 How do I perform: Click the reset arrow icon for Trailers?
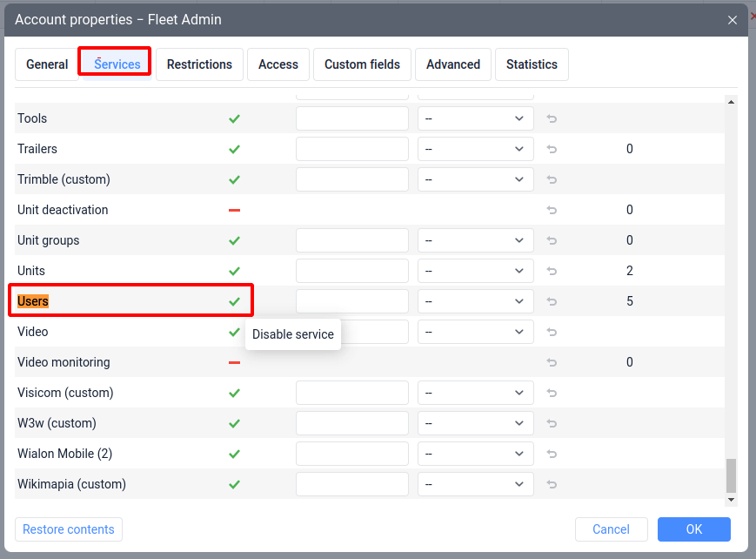tap(552, 149)
